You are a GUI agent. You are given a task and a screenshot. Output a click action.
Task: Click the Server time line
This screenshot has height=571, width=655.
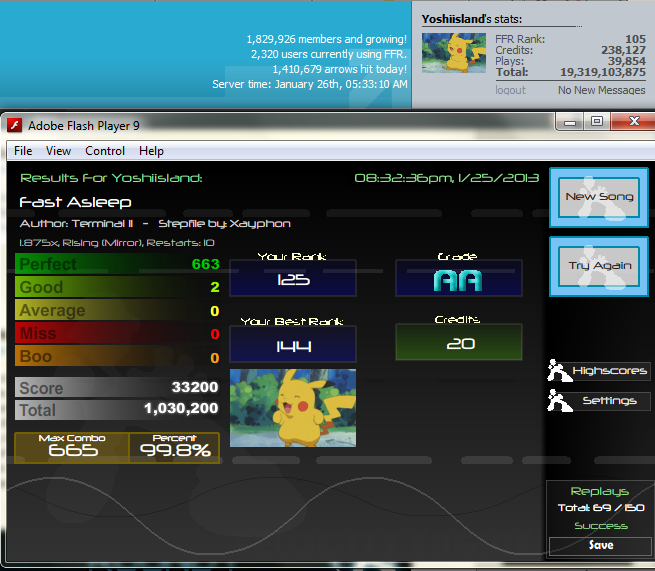(310, 84)
